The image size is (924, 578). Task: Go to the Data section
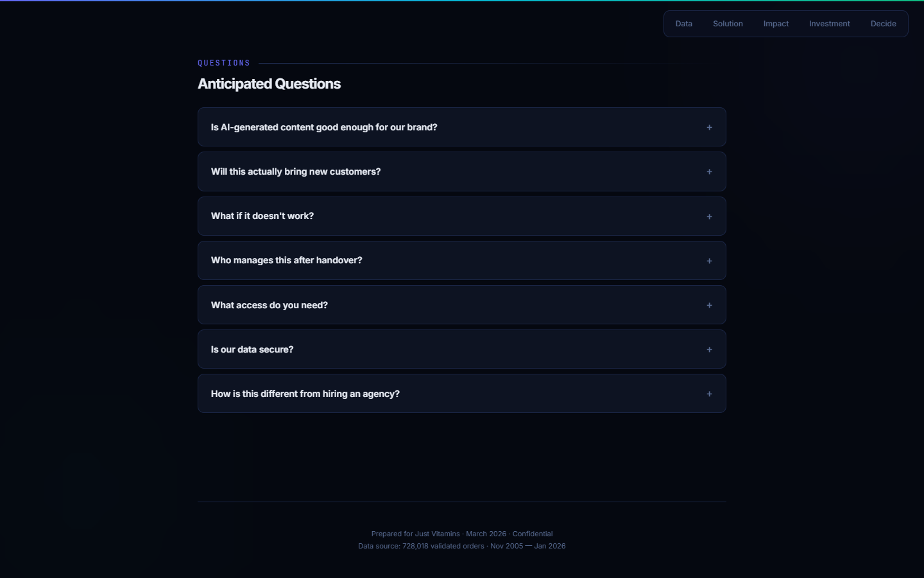point(684,24)
